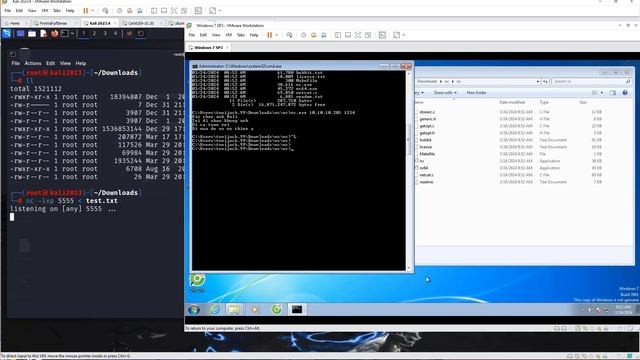This screenshot has width=640, height=360.
Task: Select the Windows 7 SP1 tab
Action: (209, 48)
